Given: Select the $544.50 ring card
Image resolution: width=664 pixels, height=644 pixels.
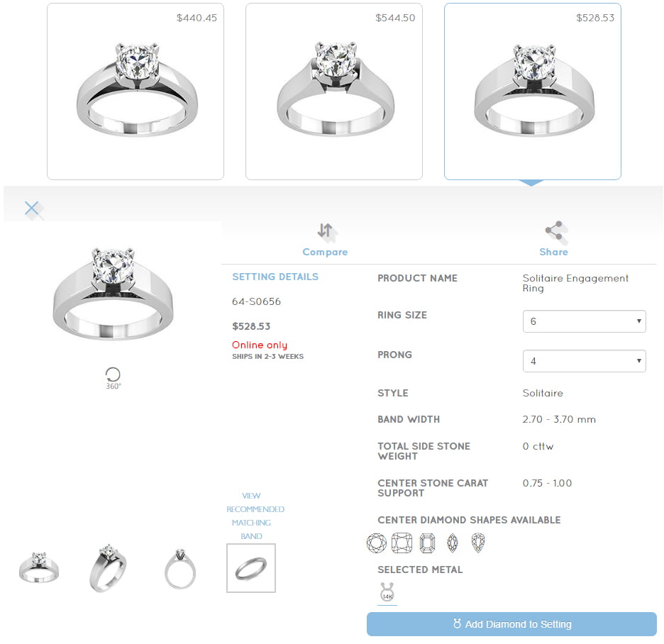Looking at the screenshot, I should coord(334,91).
